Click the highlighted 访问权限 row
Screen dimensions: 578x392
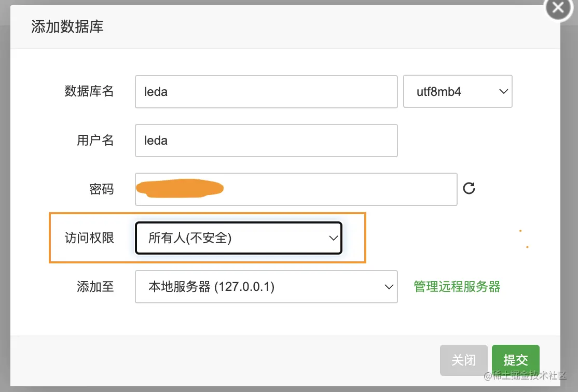tap(208, 237)
